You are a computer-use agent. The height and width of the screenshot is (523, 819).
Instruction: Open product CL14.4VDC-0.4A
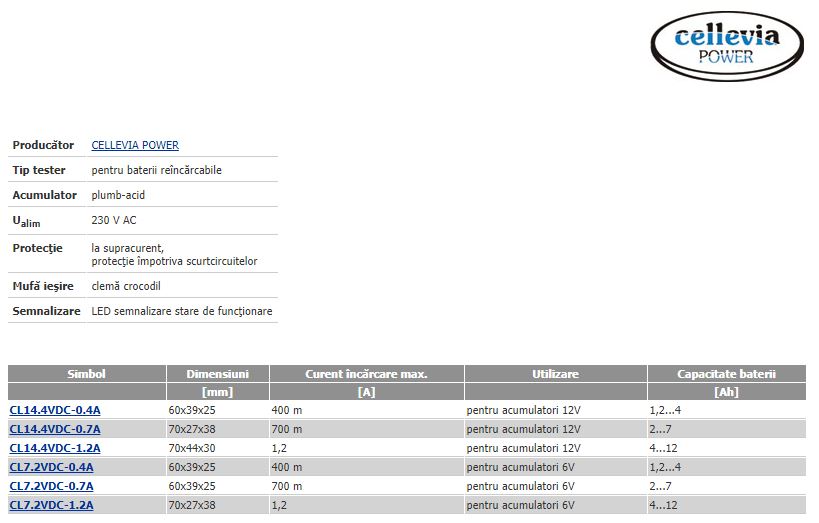(55, 410)
